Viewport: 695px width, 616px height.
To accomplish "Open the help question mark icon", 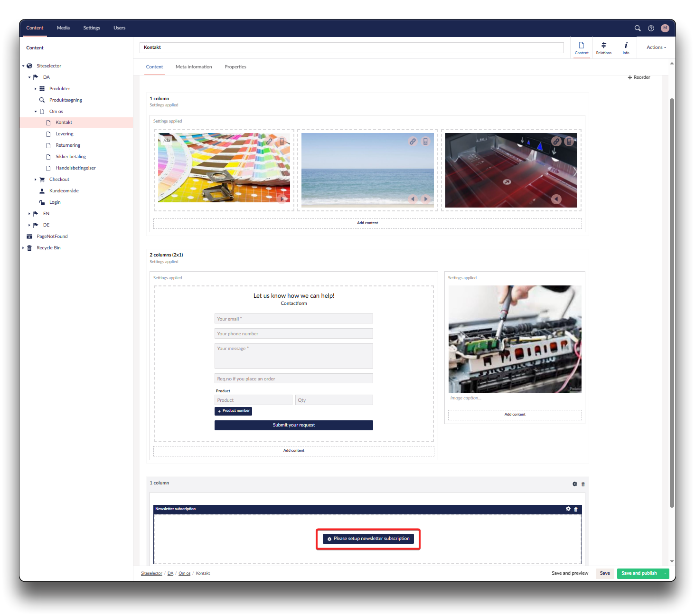I will pyautogui.click(x=651, y=28).
